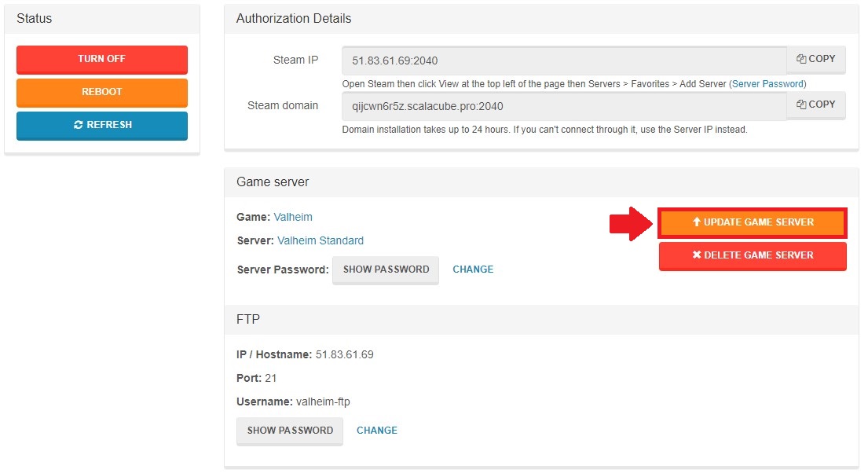Change the FTP password

tap(377, 431)
